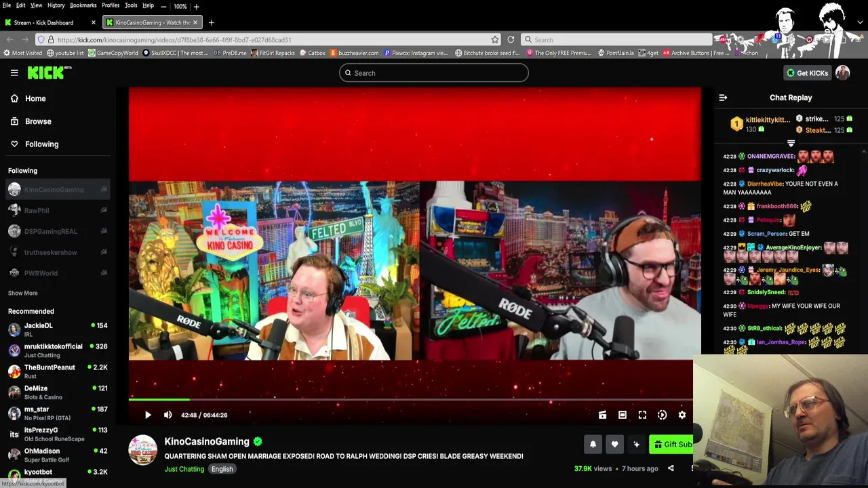Zoom in with the plus button
Viewport: 868px width, 488px height.
point(197,6)
